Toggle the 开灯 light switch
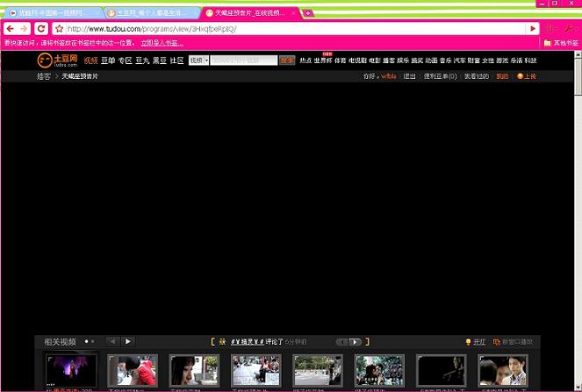 click(x=475, y=342)
